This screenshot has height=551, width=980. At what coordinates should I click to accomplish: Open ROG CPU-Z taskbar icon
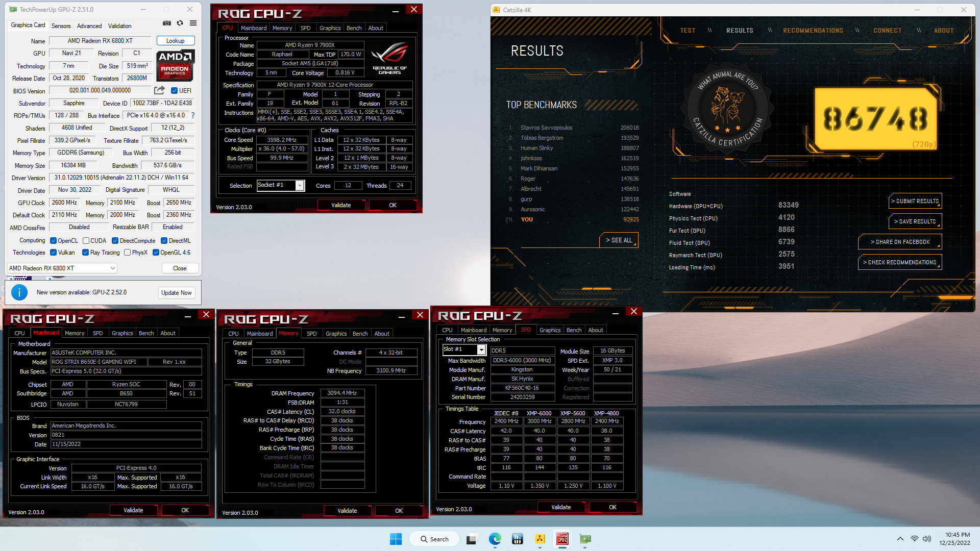(x=562, y=539)
